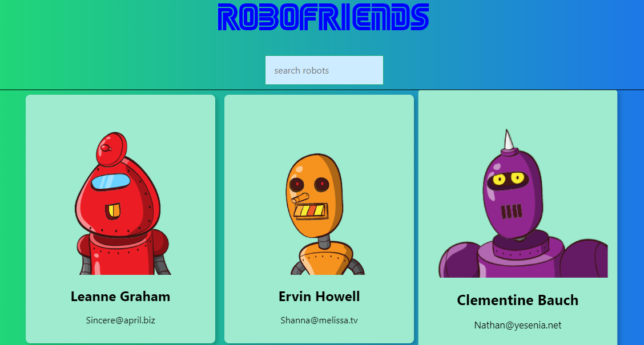Viewport: 644px width, 345px height.
Task: Click the red robot's yellow tooth
Action: coord(112,210)
